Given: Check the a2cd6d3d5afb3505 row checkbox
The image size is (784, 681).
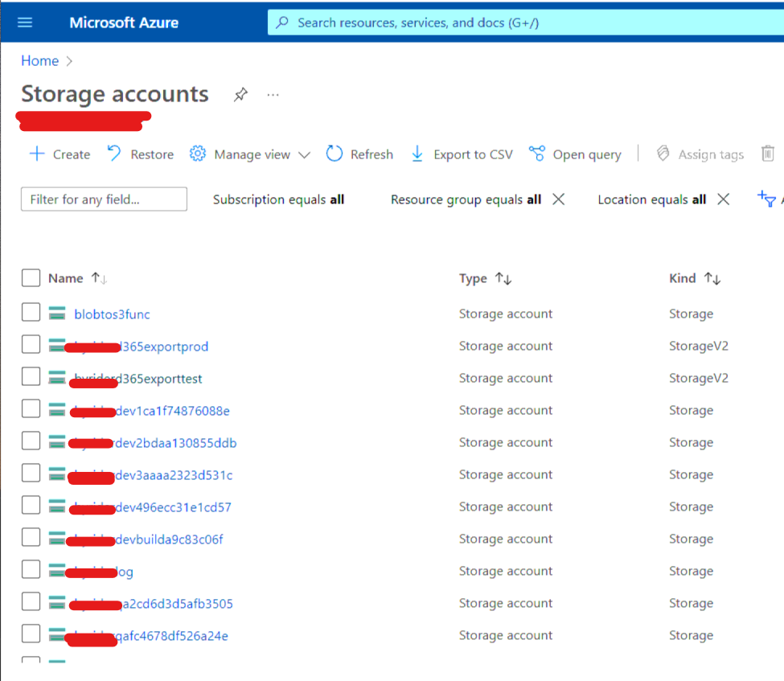Looking at the screenshot, I should [x=31, y=601].
